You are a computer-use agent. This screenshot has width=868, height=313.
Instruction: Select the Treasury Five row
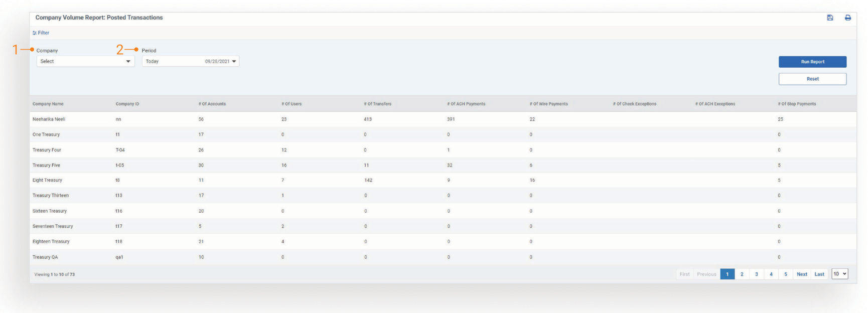tap(46, 165)
